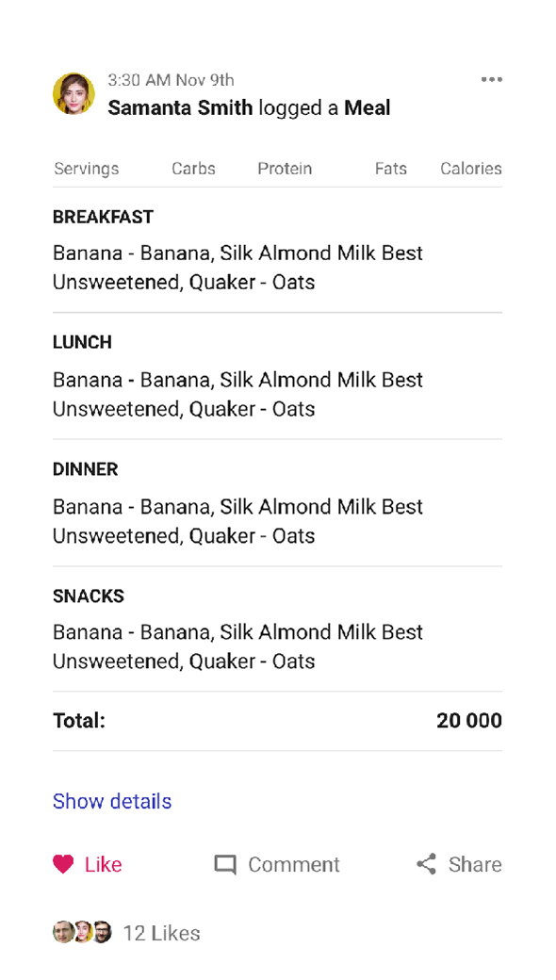The image size is (556, 980).
Task: Open the BREAKFAST meal section
Action: pos(103,217)
